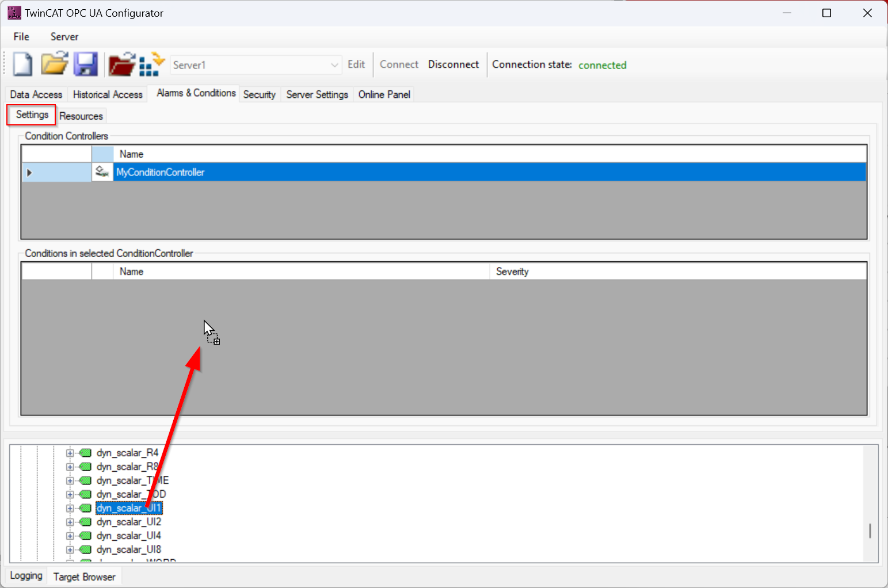
Task: Select the dyn_scalar_R4 tree item
Action: [x=127, y=453]
